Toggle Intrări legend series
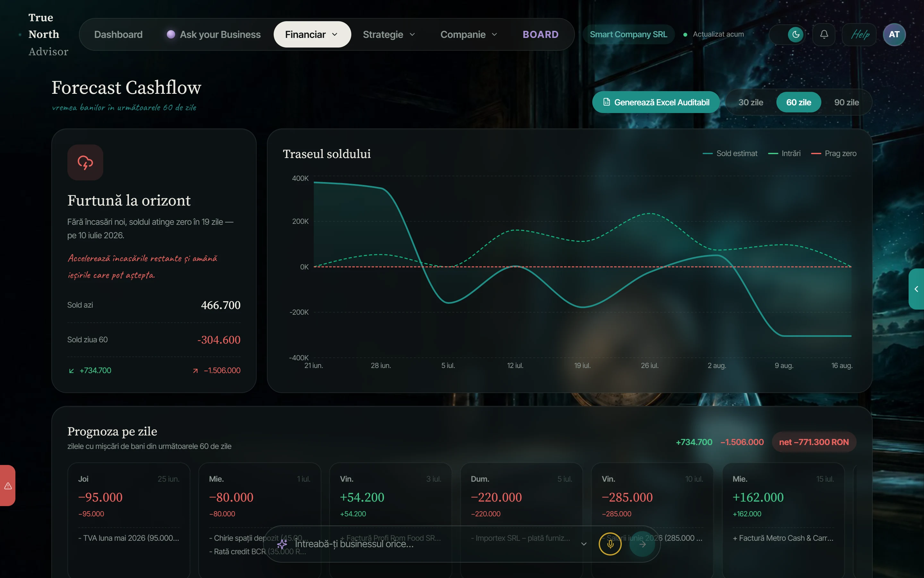This screenshot has height=578, width=924. tap(784, 153)
